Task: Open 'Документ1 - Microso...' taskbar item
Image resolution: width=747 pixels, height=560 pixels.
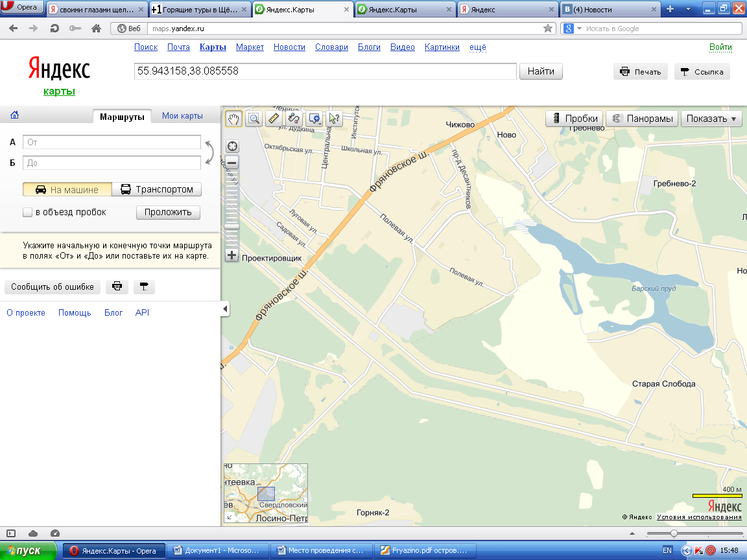Action: click(x=218, y=550)
